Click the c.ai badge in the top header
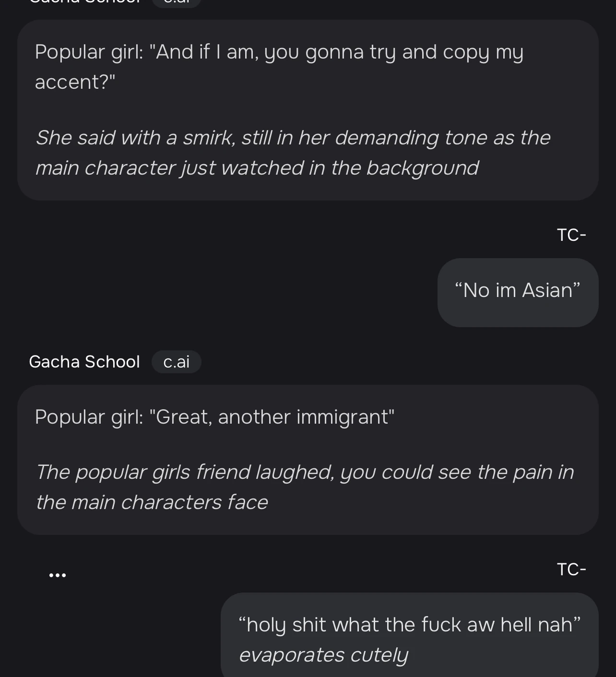 pos(177,3)
